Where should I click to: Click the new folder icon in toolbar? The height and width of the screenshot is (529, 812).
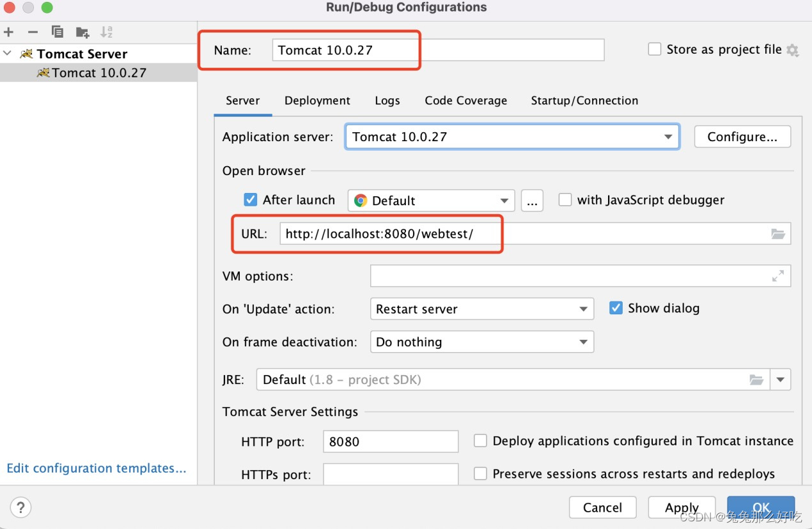[x=82, y=32]
